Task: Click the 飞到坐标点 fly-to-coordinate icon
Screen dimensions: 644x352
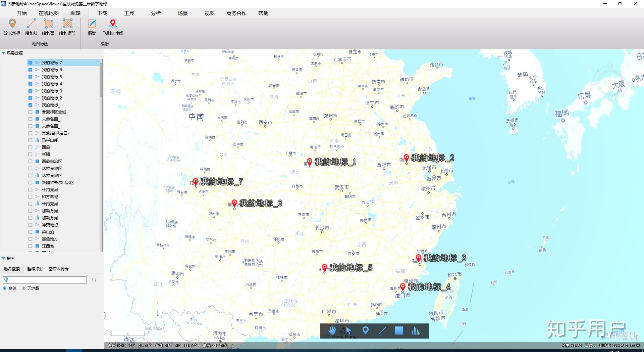Action: tap(113, 27)
